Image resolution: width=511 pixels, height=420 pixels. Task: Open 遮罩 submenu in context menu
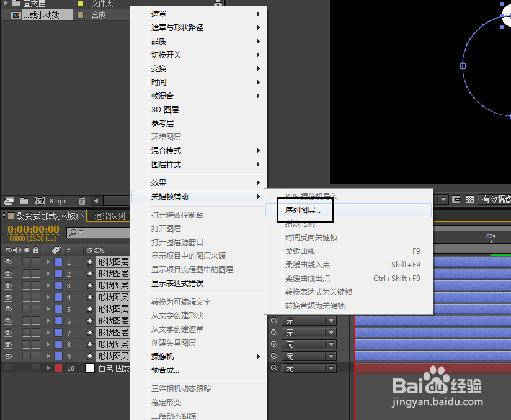[198, 14]
